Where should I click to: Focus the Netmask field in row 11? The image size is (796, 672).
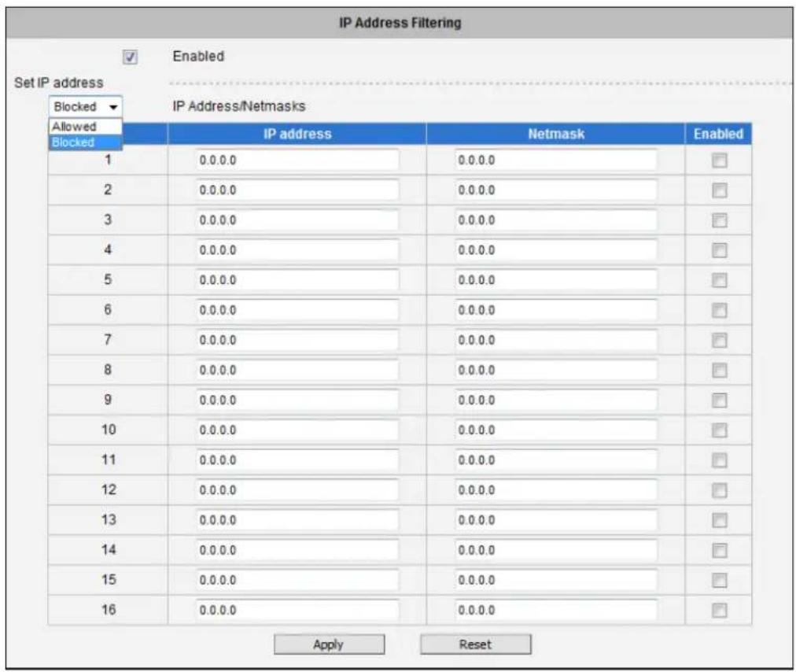pyautogui.click(x=556, y=460)
